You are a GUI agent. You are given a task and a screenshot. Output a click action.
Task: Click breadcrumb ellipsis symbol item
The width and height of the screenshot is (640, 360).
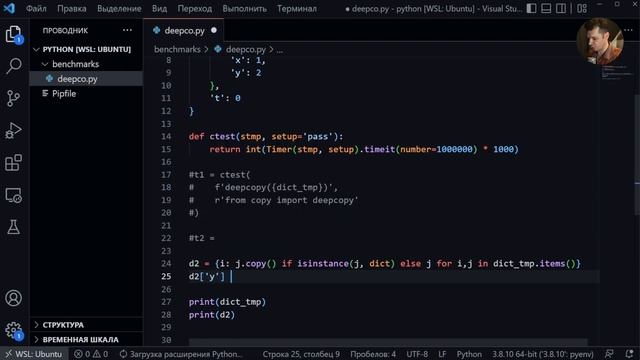280,50
